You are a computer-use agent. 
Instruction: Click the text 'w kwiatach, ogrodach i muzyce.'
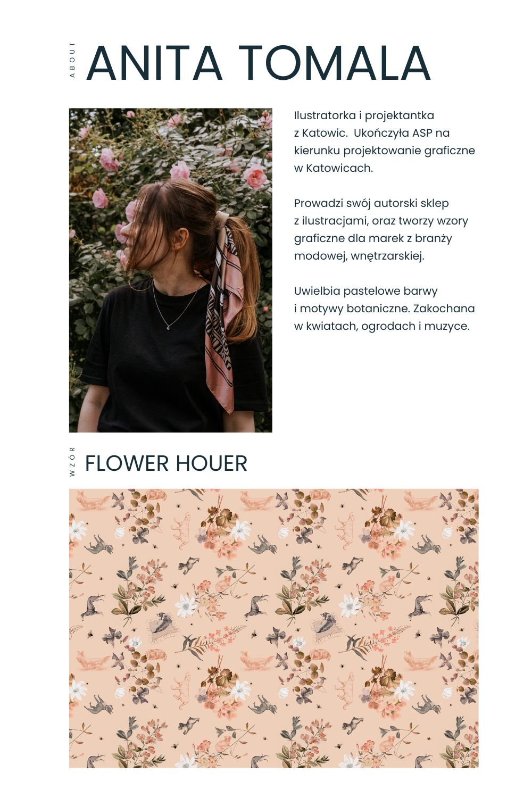point(381,326)
